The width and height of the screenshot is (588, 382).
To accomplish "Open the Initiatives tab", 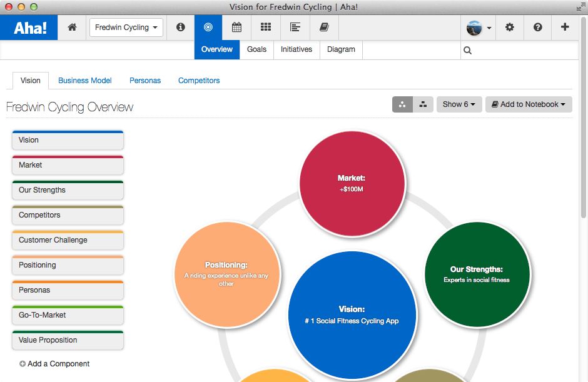I will 296,49.
